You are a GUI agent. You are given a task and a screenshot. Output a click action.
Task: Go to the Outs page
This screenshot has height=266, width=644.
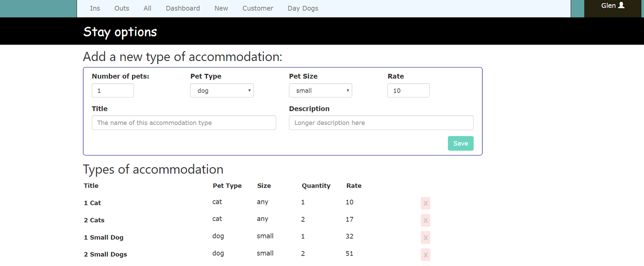click(x=122, y=8)
